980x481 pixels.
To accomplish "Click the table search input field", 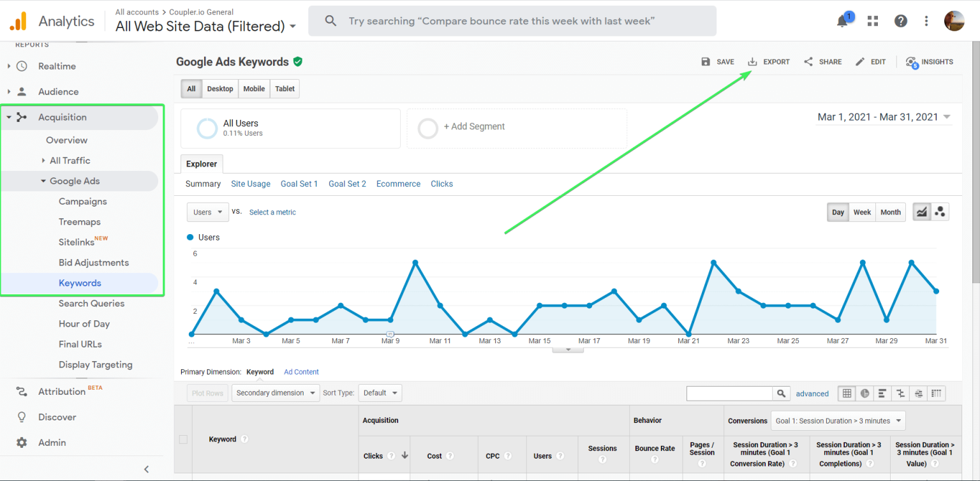I will click(x=729, y=393).
